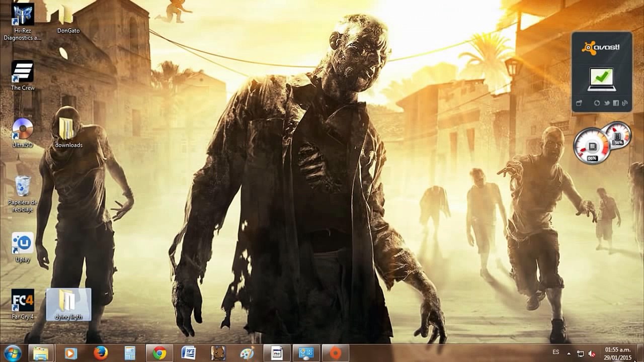Click the RAM meter gauge showing 36%

[618, 135]
